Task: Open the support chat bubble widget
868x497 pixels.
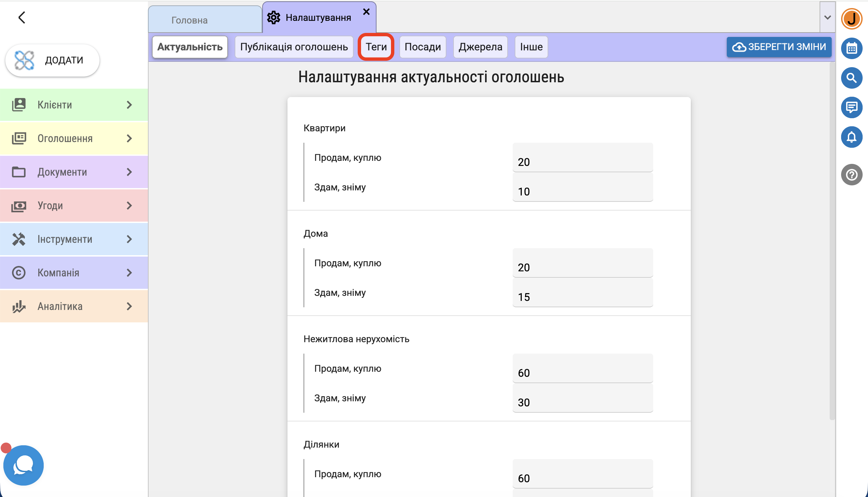Action: coord(24,465)
